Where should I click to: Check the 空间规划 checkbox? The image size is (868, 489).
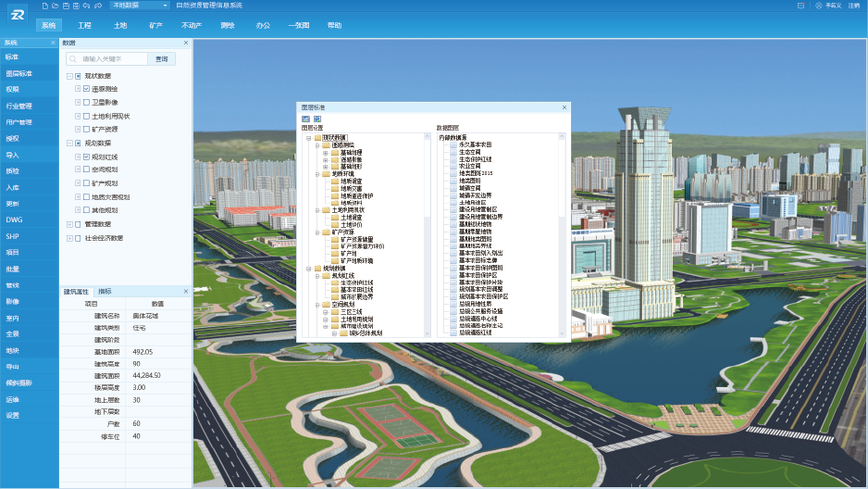tap(86, 170)
